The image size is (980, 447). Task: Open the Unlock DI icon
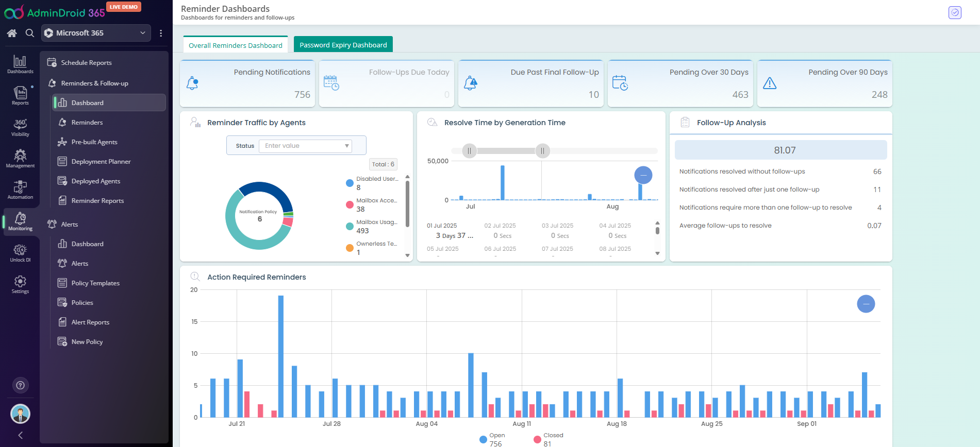pos(20,252)
